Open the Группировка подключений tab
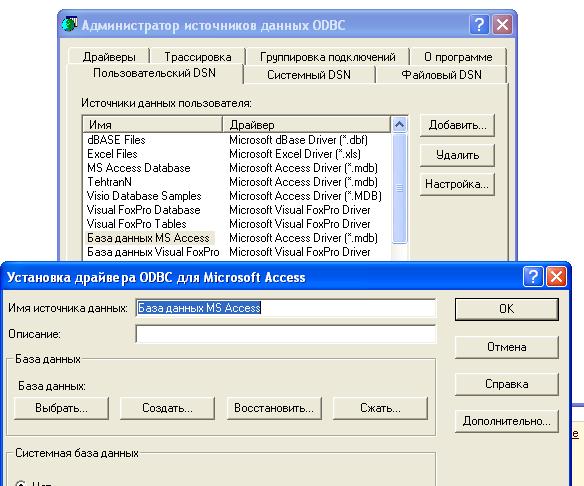Image resolution: width=584 pixels, height=486 pixels. [x=328, y=57]
